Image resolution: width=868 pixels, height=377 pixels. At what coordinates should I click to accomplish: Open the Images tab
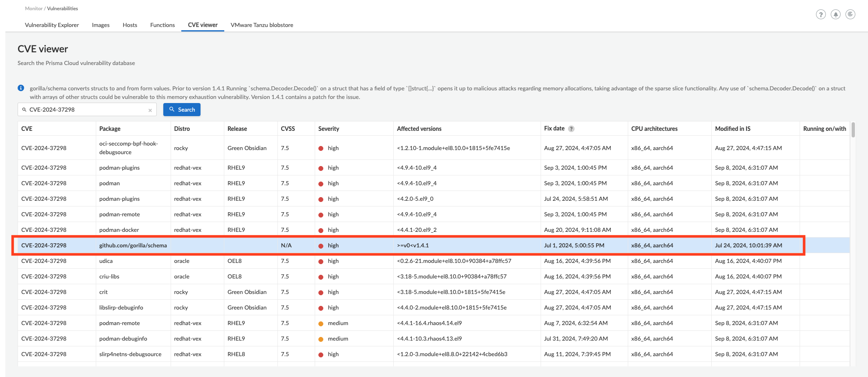click(101, 25)
